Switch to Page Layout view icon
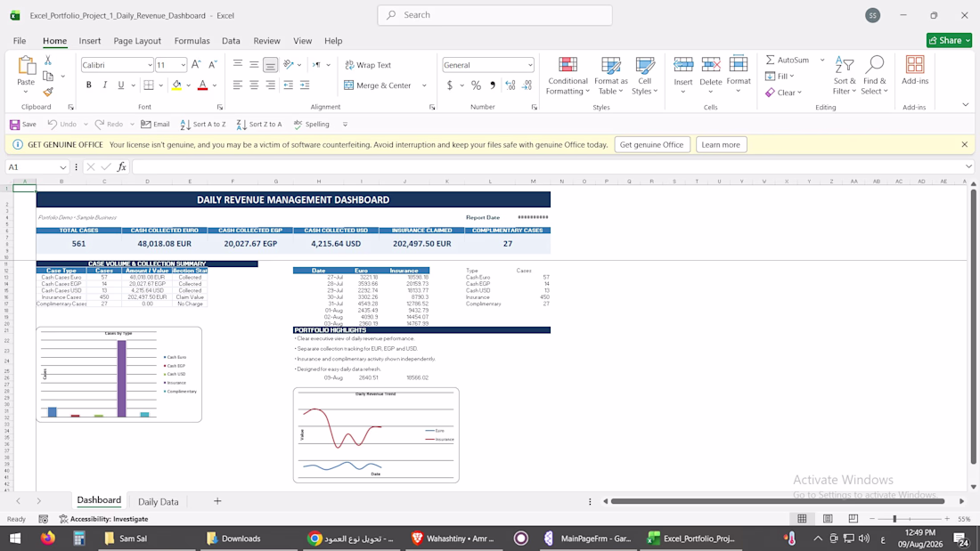The image size is (980, 551). 828,519
